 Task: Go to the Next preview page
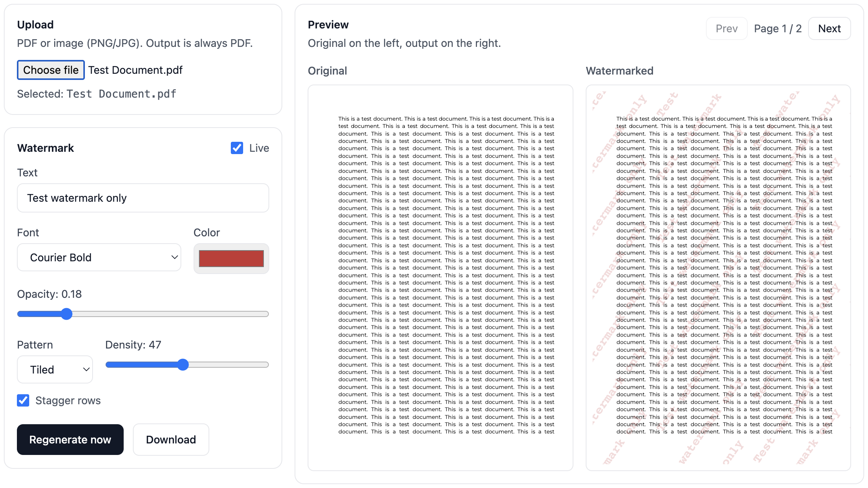pyautogui.click(x=829, y=28)
